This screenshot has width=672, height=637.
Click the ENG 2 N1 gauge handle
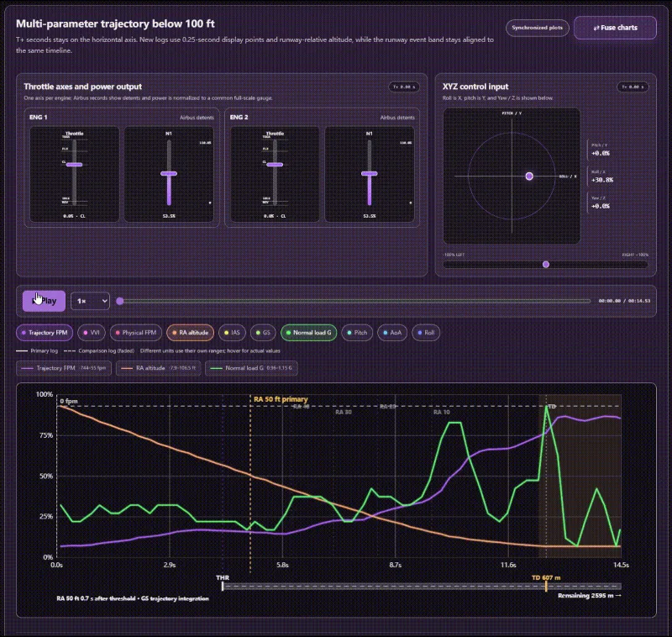(x=370, y=174)
